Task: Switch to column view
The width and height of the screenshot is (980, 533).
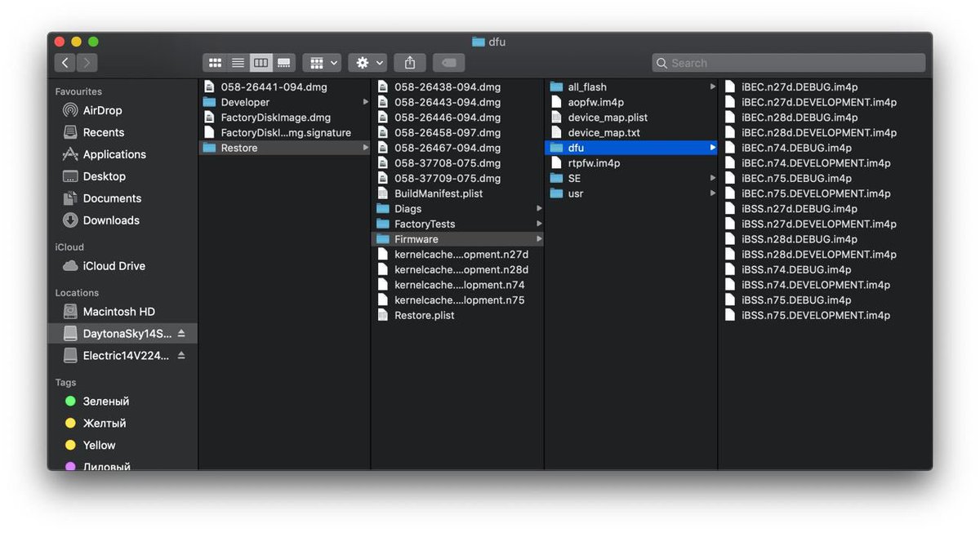Action: pyautogui.click(x=261, y=63)
